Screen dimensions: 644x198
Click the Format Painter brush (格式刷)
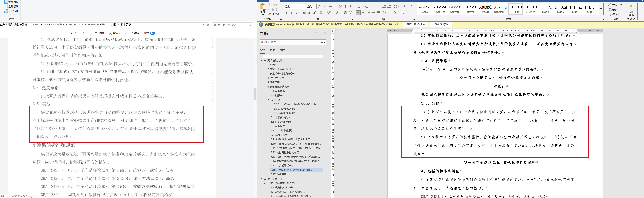coord(274,14)
